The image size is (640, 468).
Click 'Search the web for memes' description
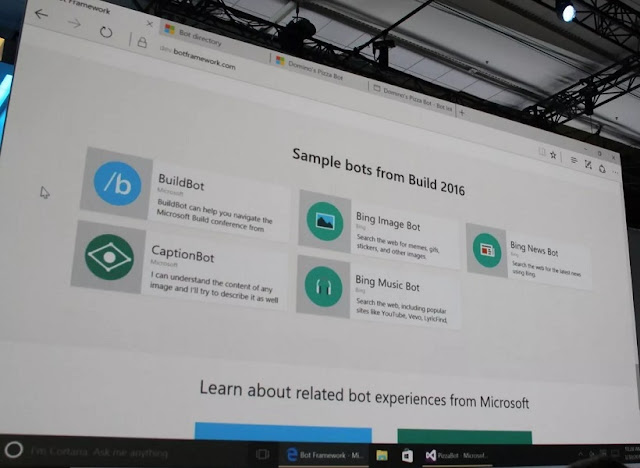pos(398,246)
